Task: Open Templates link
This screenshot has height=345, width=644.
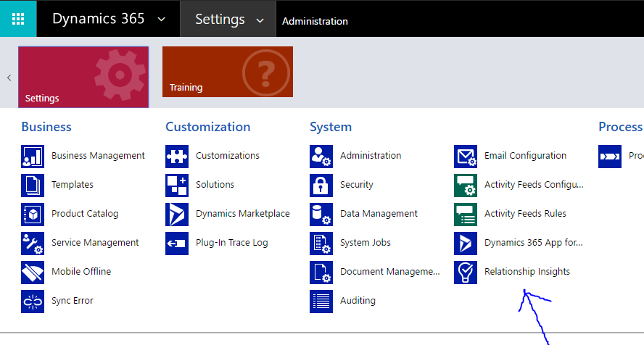Action: [x=73, y=185]
